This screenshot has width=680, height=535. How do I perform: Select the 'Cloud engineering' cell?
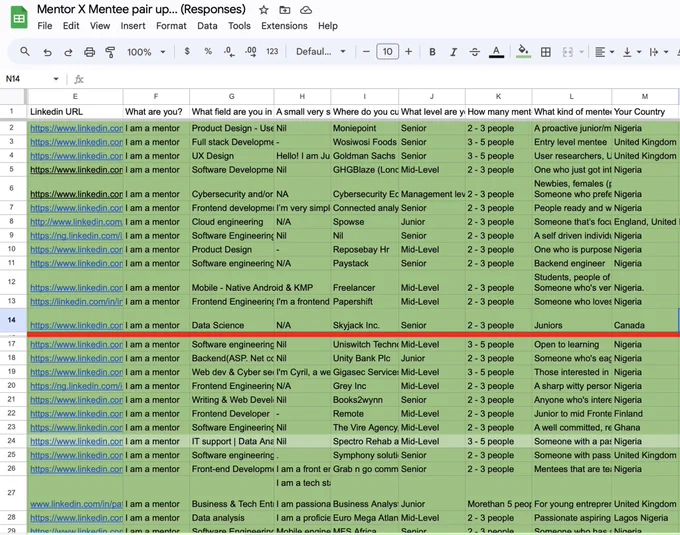coord(232,222)
